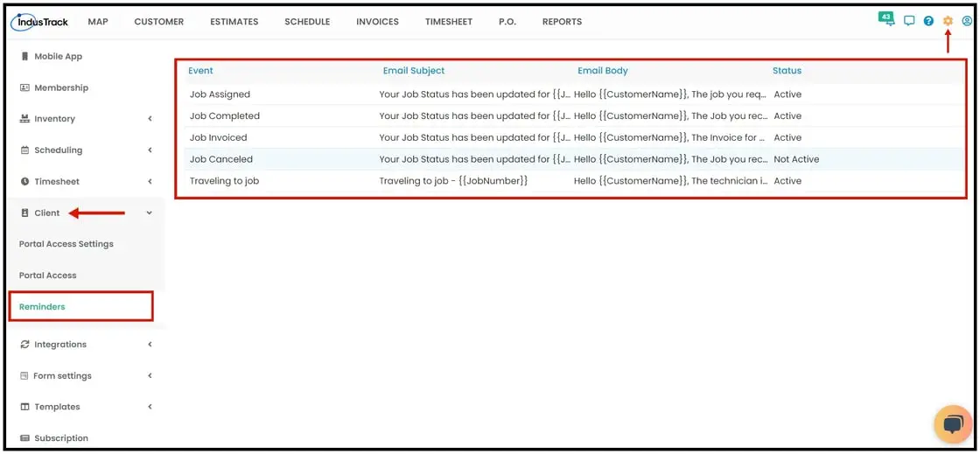
Task: Expand the Inventory sidebar chevron
Action: pos(150,119)
